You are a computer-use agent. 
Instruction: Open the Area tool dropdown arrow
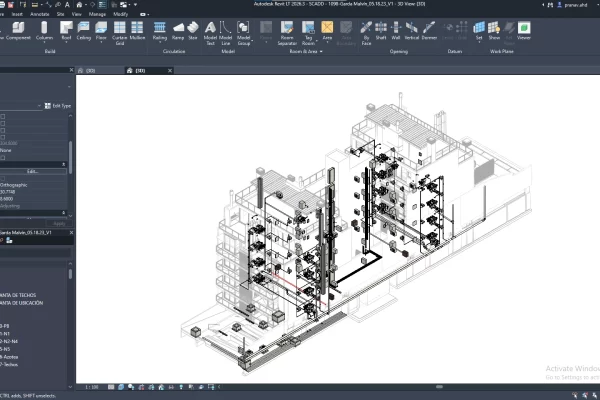point(327,43)
